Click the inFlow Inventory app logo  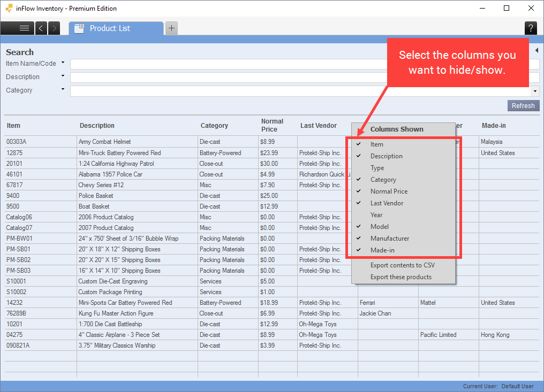click(x=9, y=8)
